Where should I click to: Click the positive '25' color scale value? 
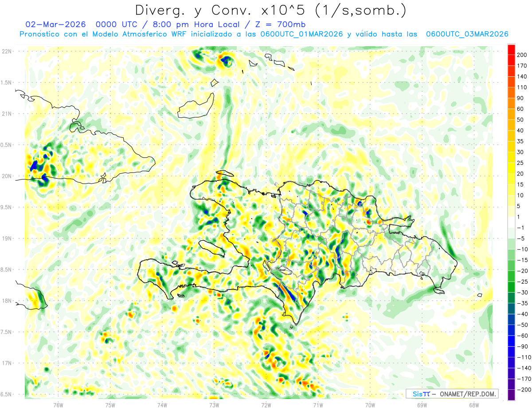(520, 163)
